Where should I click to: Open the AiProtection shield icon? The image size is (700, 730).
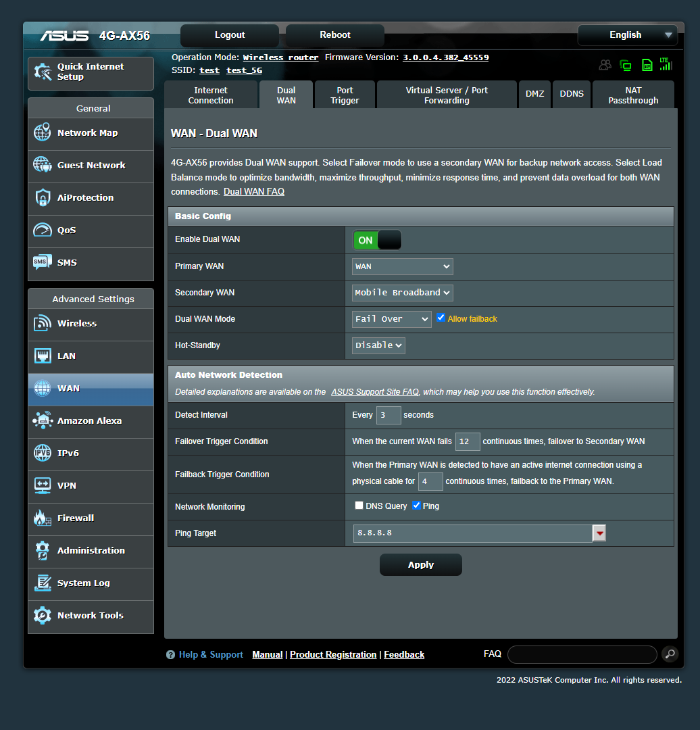[43, 197]
